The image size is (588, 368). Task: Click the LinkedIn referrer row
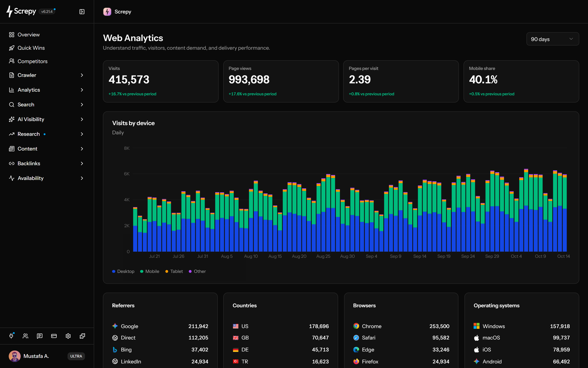[x=160, y=361]
